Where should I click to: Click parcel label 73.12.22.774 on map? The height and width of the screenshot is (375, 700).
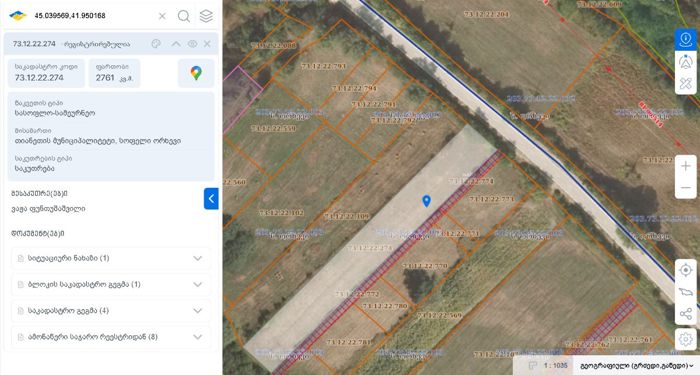tap(471, 181)
